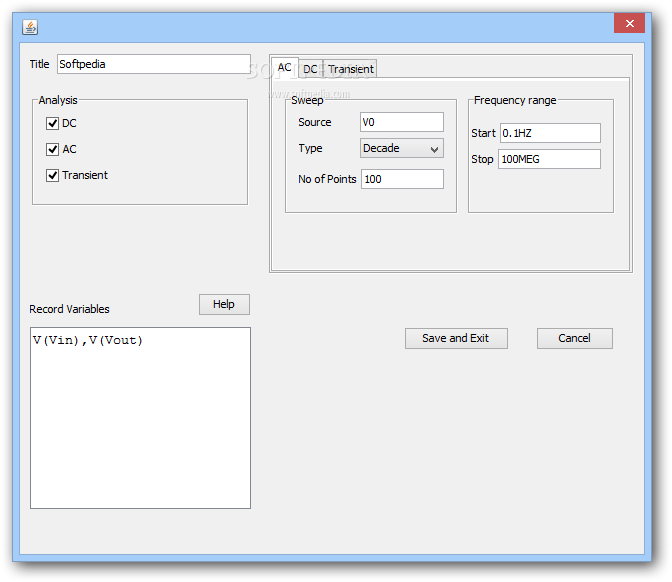Screen dimensions: 672x582
Task: Toggle the AC analysis checkbox
Action: click(x=52, y=149)
